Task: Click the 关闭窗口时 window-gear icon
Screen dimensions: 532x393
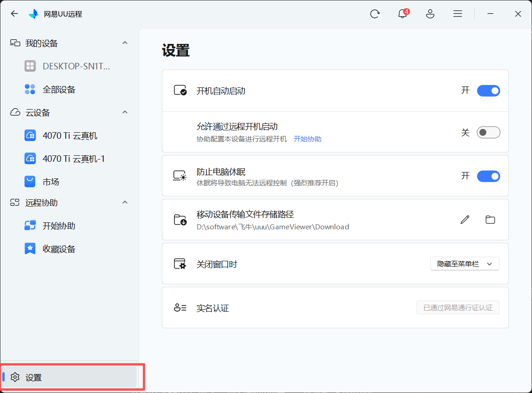Action: pos(180,264)
